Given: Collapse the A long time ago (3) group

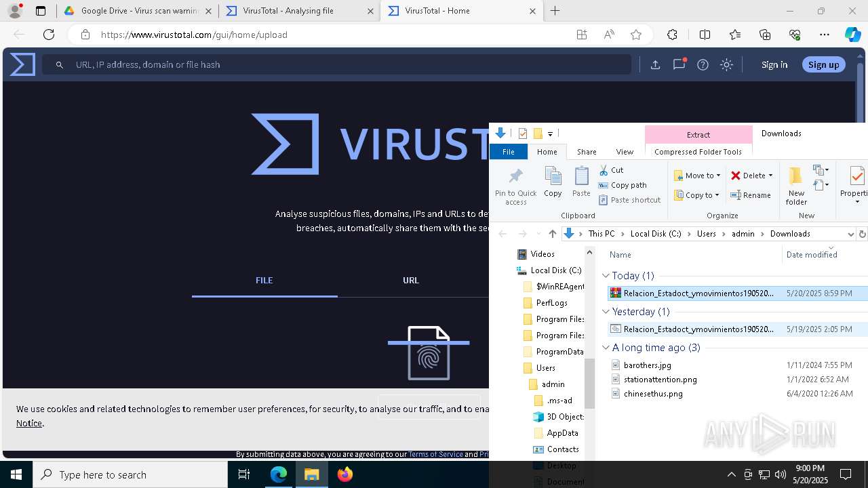Looking at the screenshot, I should pyautogui.click(x=606, y=348).
